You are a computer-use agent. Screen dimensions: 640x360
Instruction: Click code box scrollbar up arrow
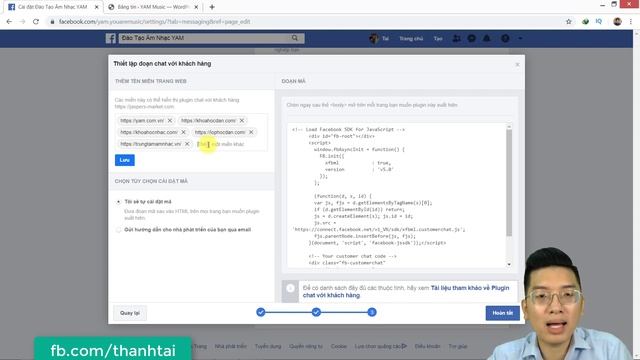click(509, 127)
